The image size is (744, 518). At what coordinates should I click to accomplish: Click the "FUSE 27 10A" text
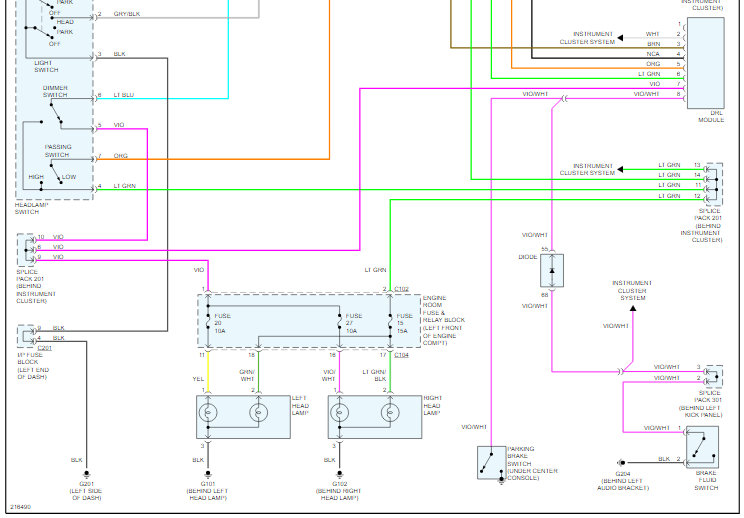tap(353, 323)
